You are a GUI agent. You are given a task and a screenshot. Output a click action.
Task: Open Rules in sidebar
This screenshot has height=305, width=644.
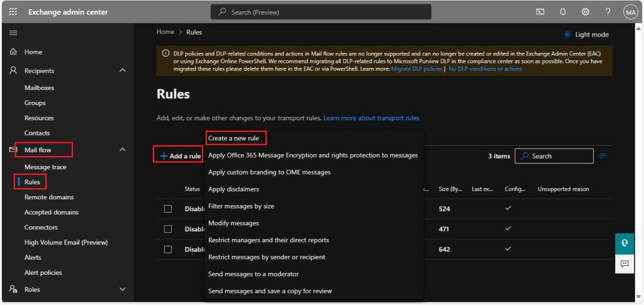coord(32,182)
